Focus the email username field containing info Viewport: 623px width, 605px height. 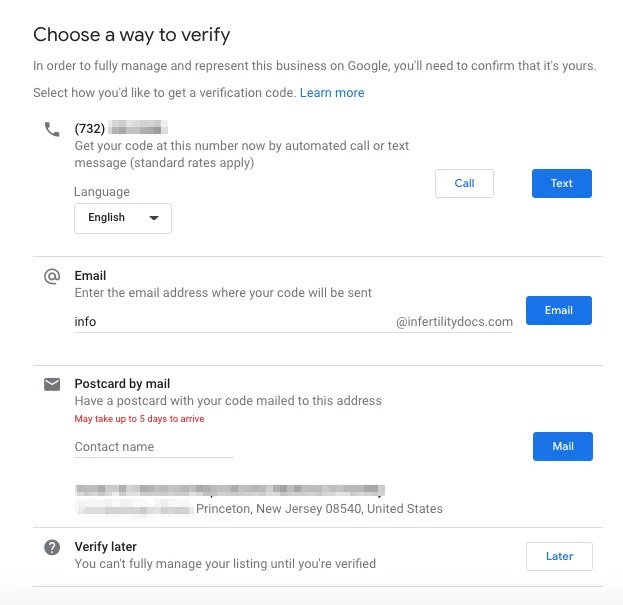[232, 322]
